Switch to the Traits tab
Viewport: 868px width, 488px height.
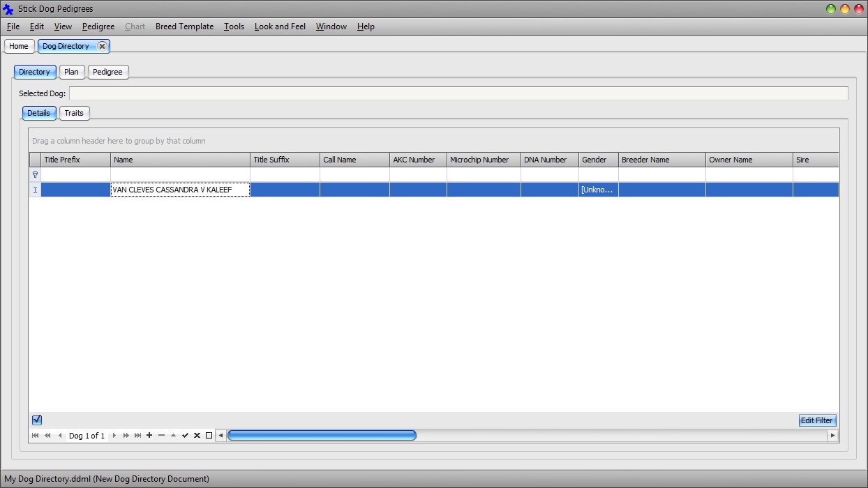(74, 113)
